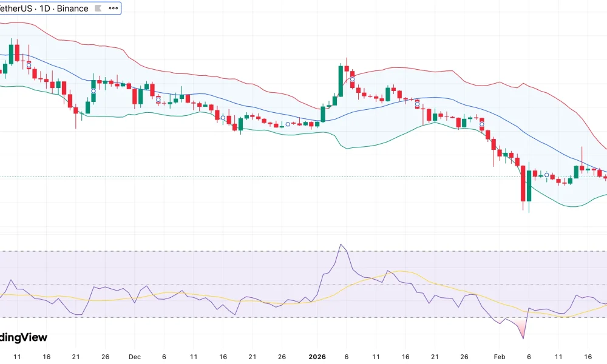Click the "Feb" label on the time axis
The image size is (607, 364).
(x=499, y=357)
